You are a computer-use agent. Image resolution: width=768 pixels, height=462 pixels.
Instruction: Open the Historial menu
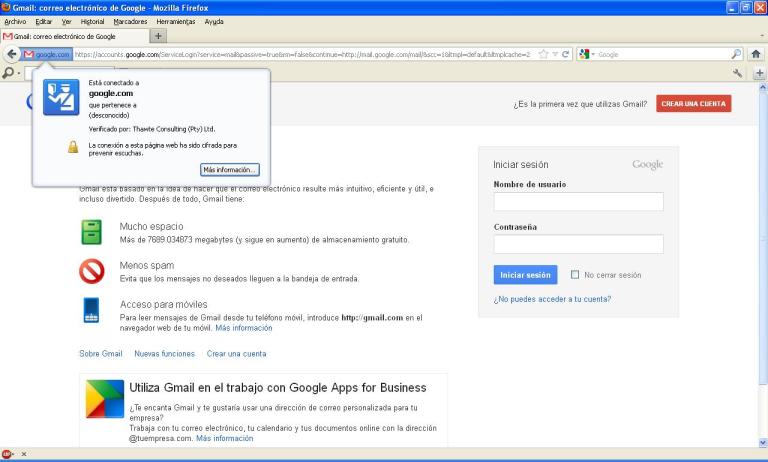tap(93, 22)
